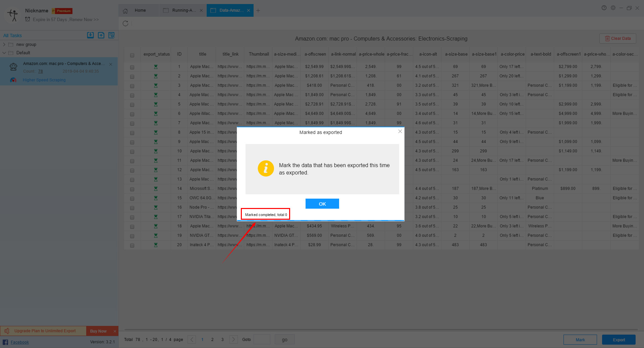Collapse the Default folder
This screenshot has height=348, width=644.
(x=4, y=53)
